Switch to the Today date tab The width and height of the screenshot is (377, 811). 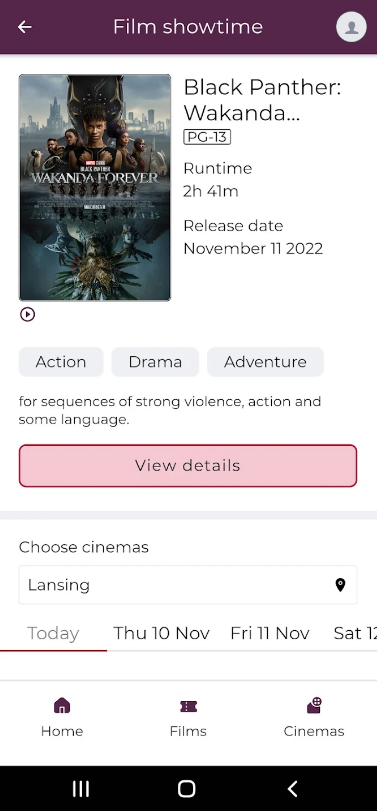[53, 634]
